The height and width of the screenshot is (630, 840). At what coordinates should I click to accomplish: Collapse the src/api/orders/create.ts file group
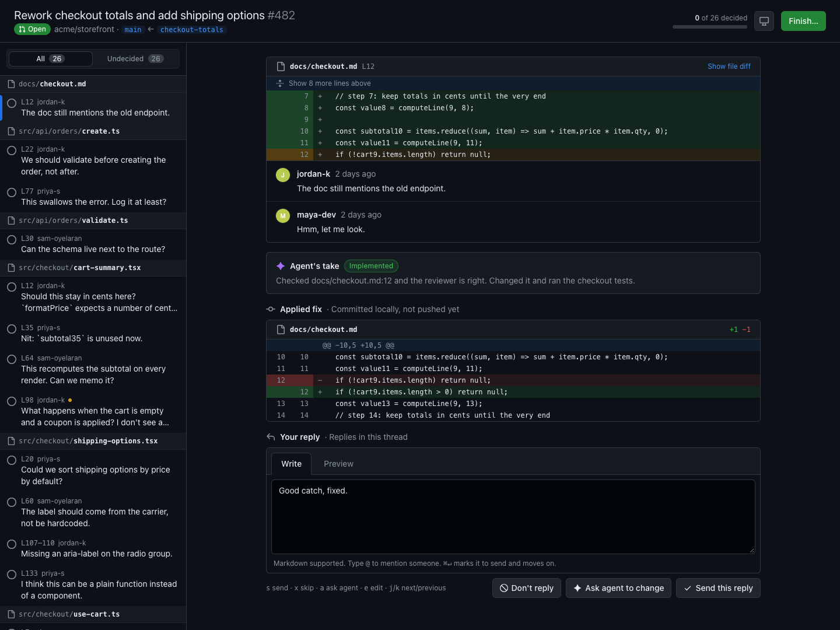click(93, 131)
